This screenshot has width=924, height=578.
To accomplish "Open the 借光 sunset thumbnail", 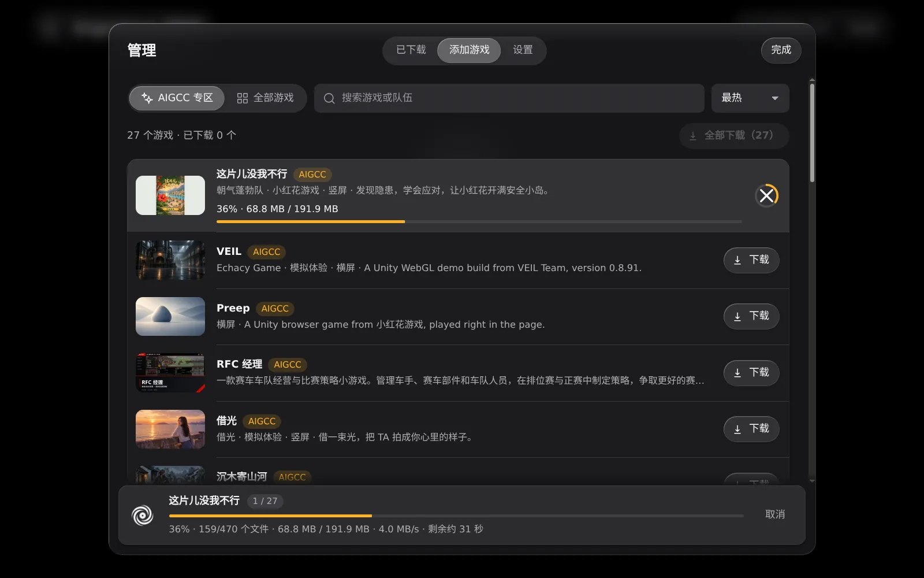I will [x=170, y=429].
